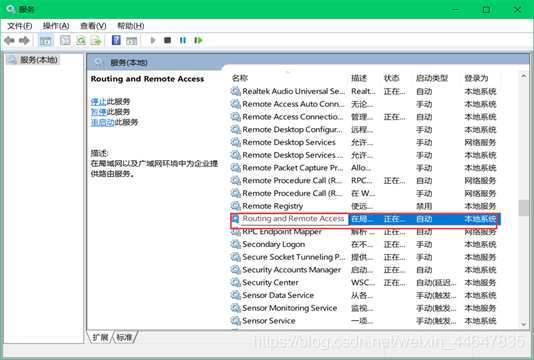
Task: Select the Routing and Remote Access row
Action: click(364, 219)
